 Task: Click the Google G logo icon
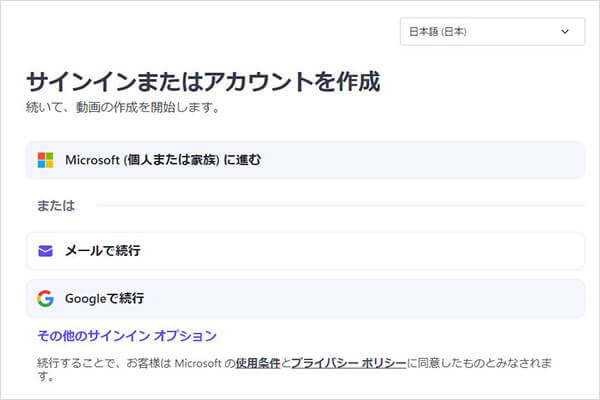pos(46,299)
